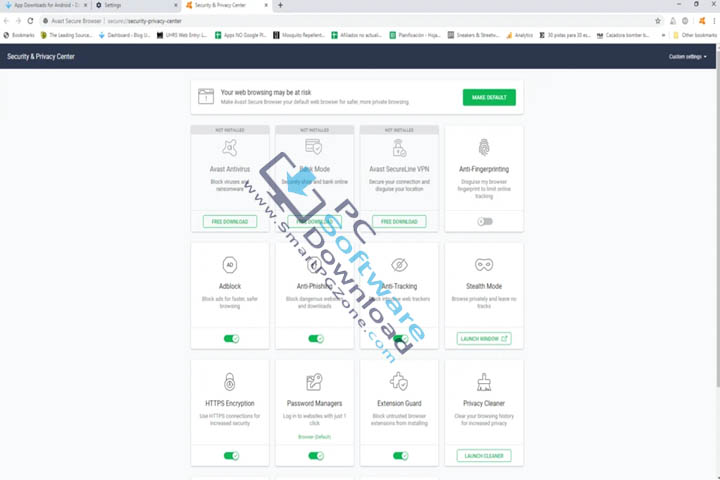Toggle the Password Managers switch
Image resolution: width=720 pixels, height=480 pixels.
(316, 456)
